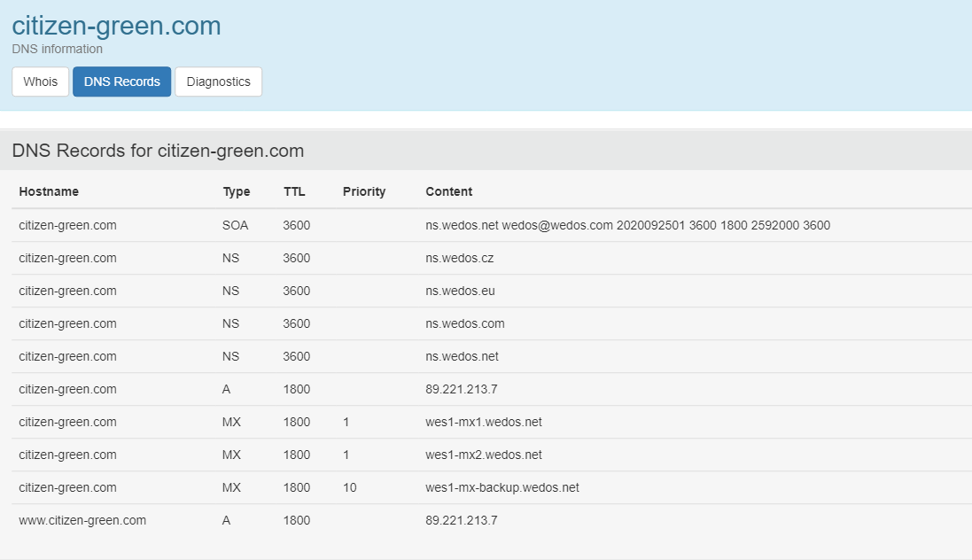972x560 pixels.
Task: Click TTL 1800 in the www.citizen-green.com row
Action: [296, 520]
